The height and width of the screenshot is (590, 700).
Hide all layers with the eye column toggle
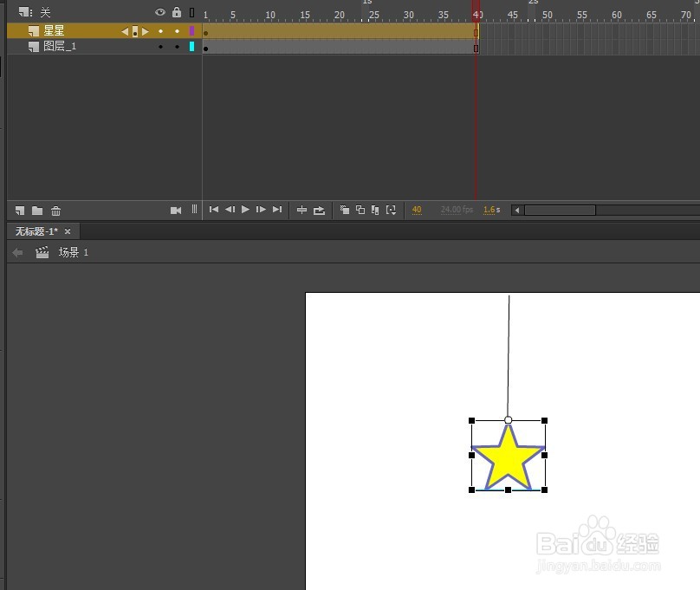click(160, 13)
